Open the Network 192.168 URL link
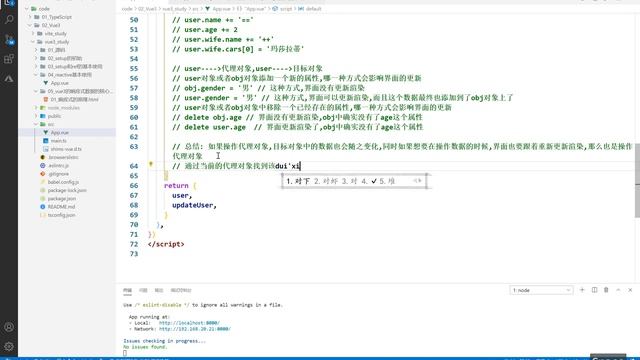The image size is (640, 360). pyautogui.click(x=195, y=329)
